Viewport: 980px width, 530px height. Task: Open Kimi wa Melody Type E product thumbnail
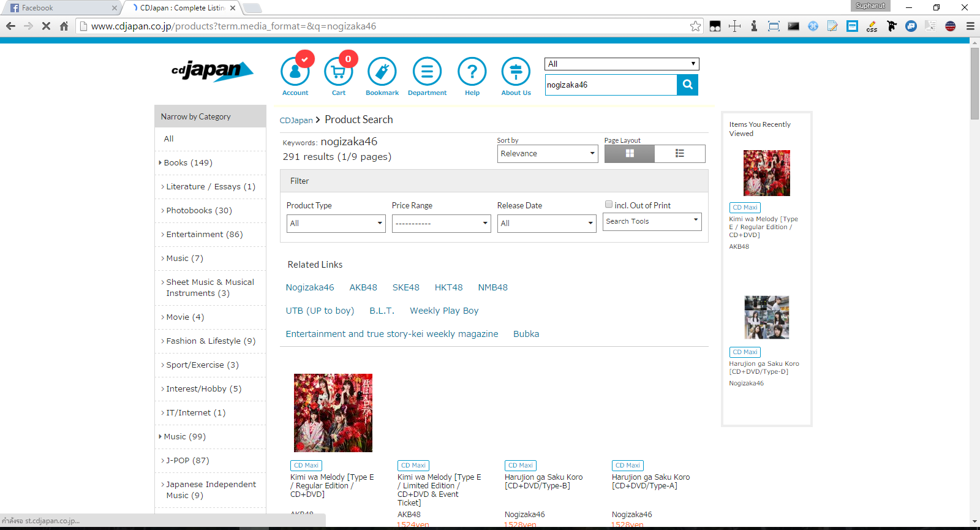click(333, 413)
